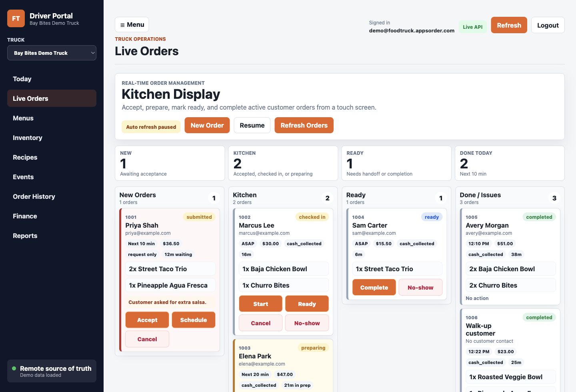Screen dimensions: 576x392
Task: Navigate to Recipes
Action: (x=52, y=157)
